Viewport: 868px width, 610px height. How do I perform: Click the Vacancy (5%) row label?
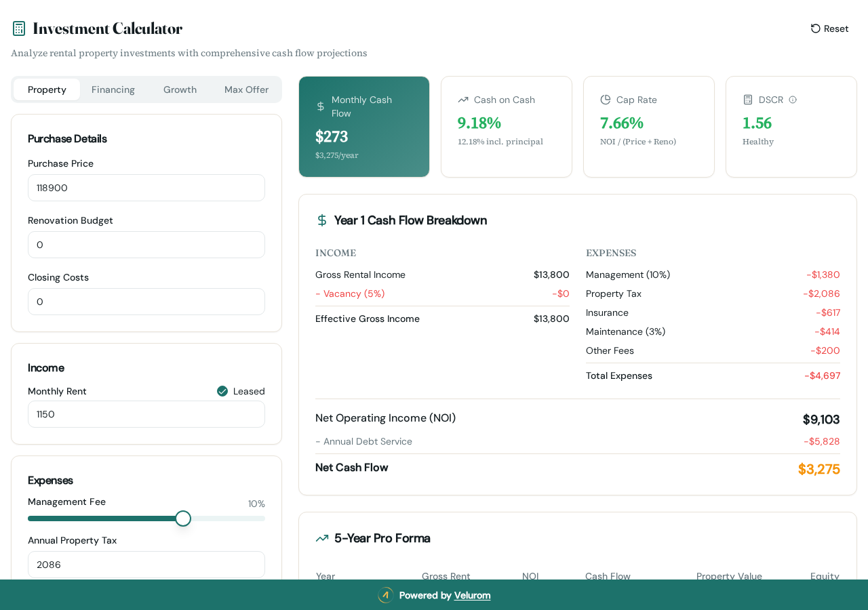350,293
